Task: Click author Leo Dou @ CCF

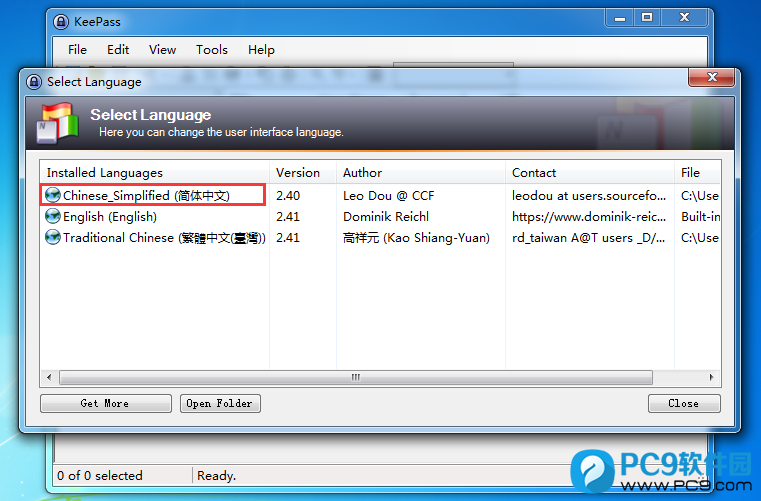Action: (388, 196)
